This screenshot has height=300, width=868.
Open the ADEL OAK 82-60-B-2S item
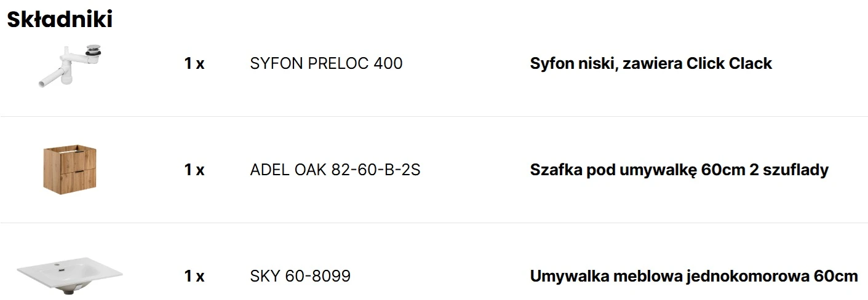(335, 170)
